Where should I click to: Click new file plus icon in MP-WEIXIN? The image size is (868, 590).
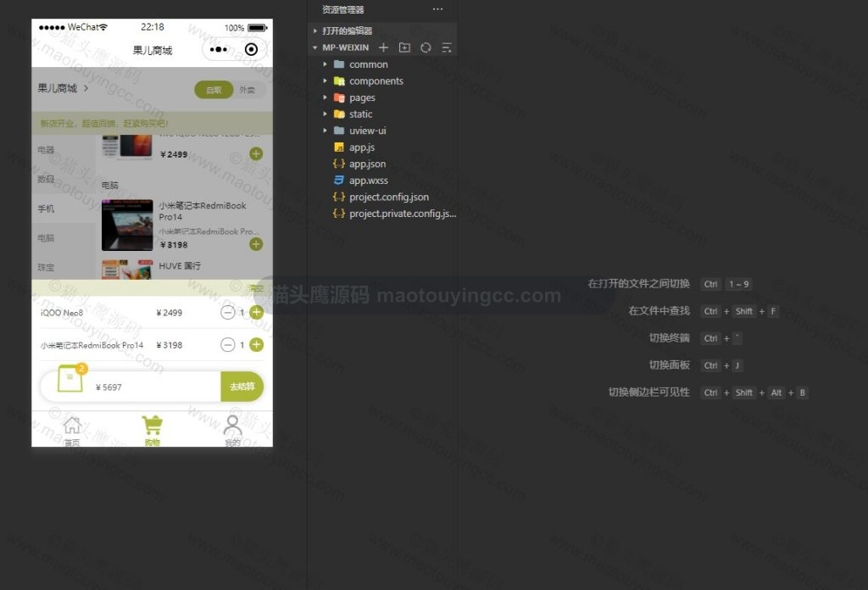pyautogui.click(x=383, y=47)
